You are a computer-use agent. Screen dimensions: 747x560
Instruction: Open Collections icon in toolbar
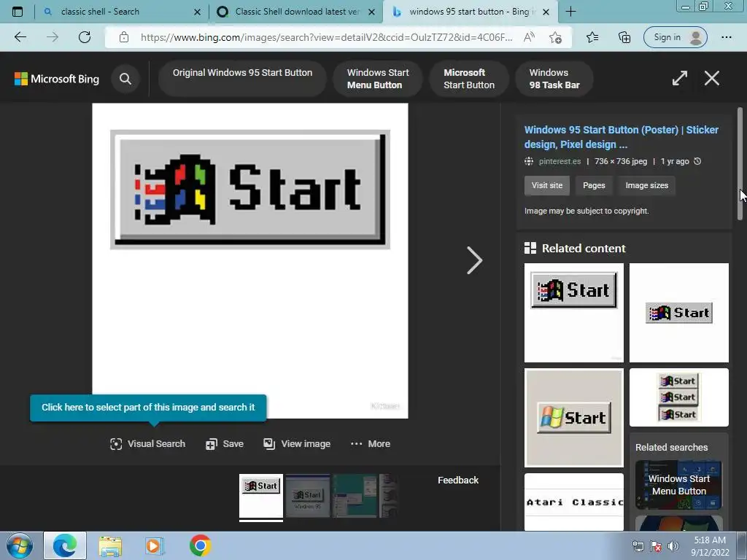pyautogui.click(x=624, y=37)
